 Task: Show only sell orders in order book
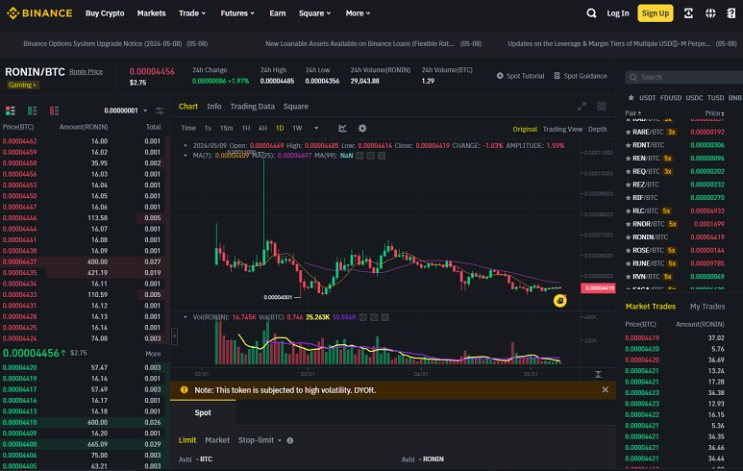tap(54, 111)
